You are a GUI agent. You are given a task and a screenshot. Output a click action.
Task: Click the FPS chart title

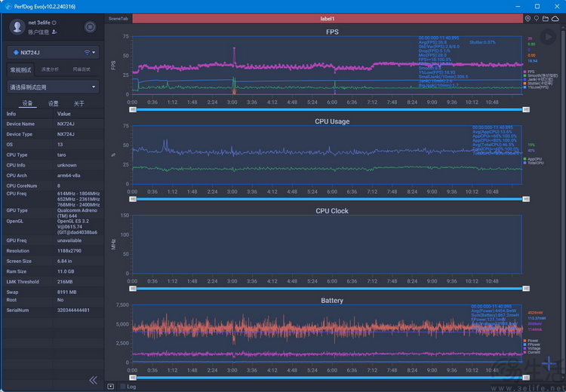pos(332,32)
